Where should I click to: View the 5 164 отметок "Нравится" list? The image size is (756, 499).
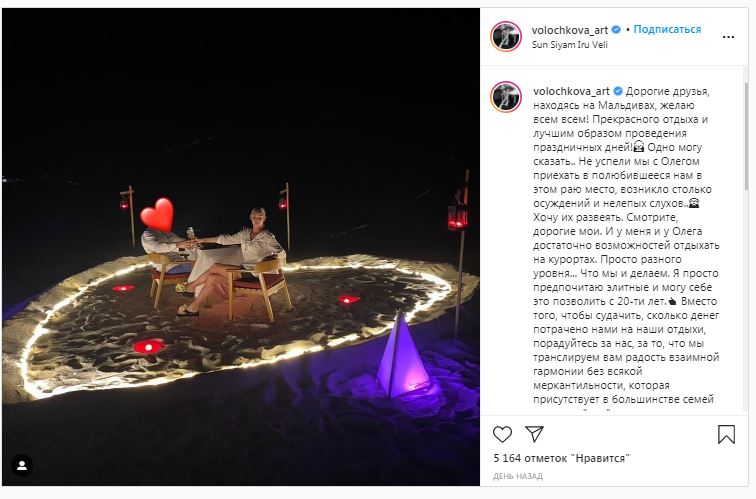point(562,459)
